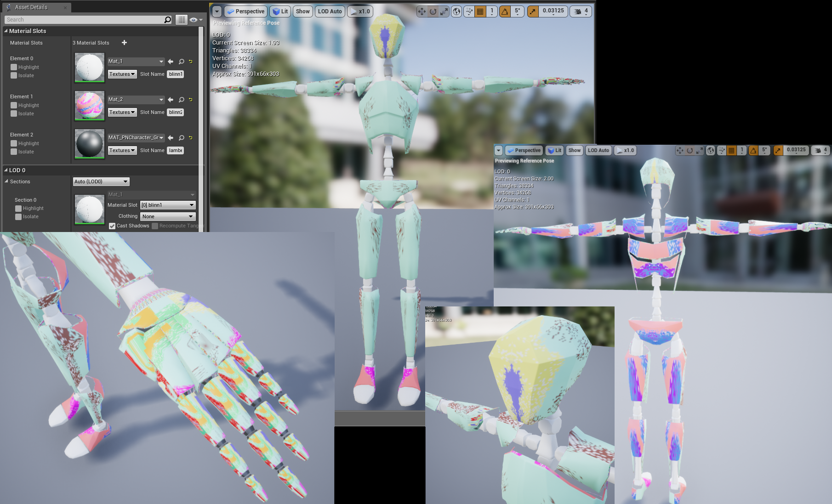832x504 pixels.
Task: Click the Mat_1 white sphere thumbnail for Element 0
Action: coord(90,68)
